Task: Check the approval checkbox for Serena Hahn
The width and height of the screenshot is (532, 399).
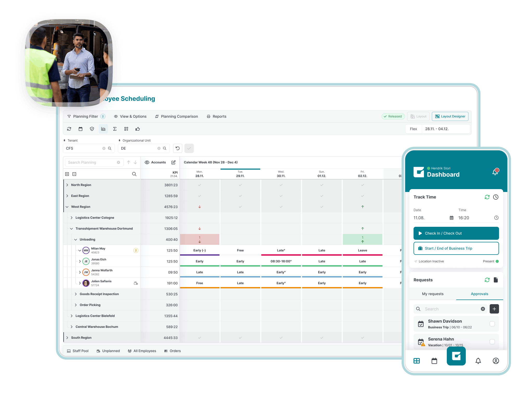Action: pos(492,342)
